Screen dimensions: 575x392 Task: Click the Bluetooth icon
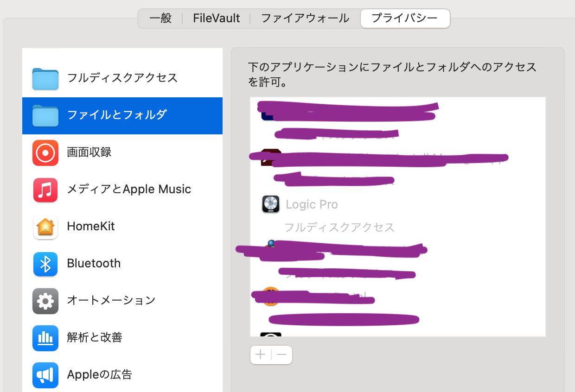(45, 264)
